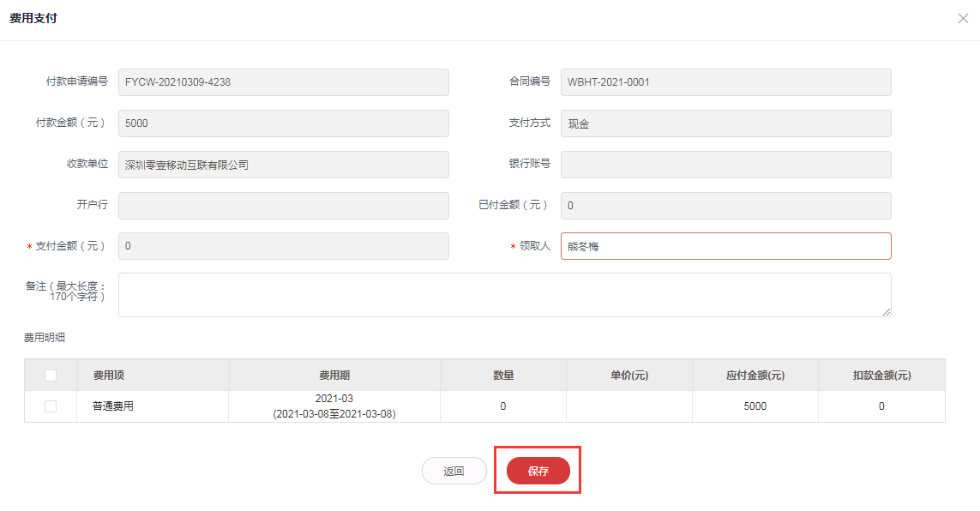This screenshot has height=511, width=980.
Task: Click the resize handle of 备注 textarea
Action: pyautogui.click(x=887, y=312)
